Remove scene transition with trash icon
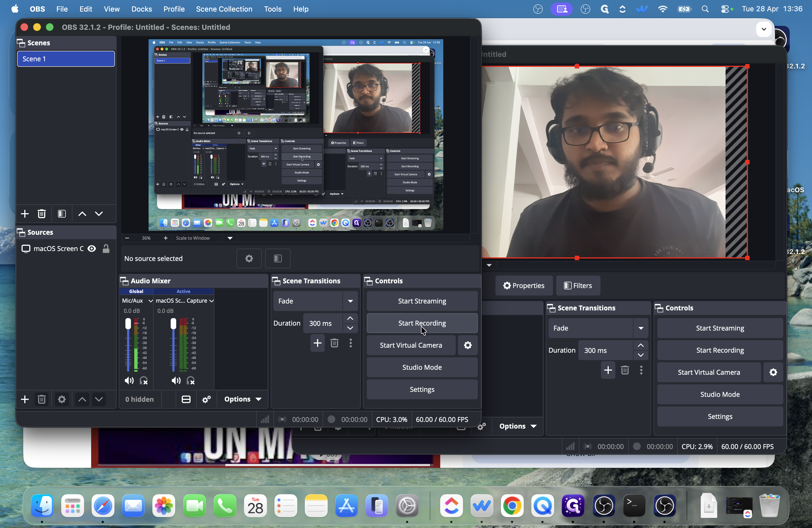The width and height of the screenshot is (812, 528). click(x=334, y=343)
